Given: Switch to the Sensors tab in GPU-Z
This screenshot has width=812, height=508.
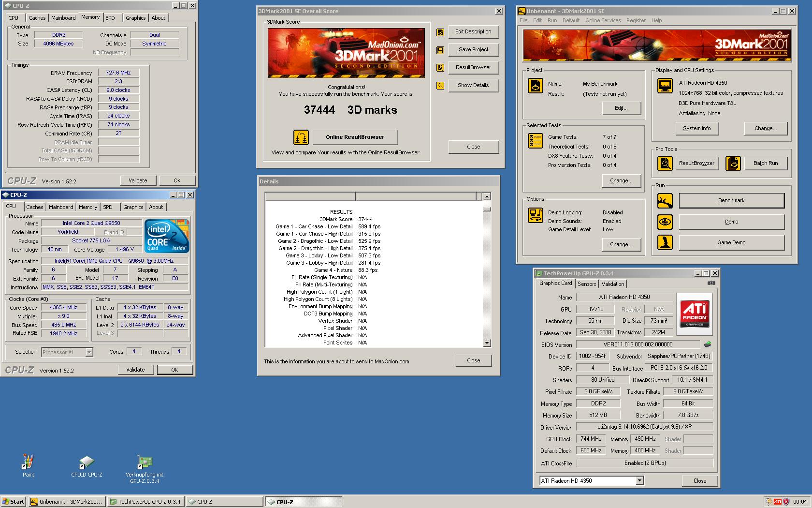Looking at the screenshot, I should coord(587,284).
